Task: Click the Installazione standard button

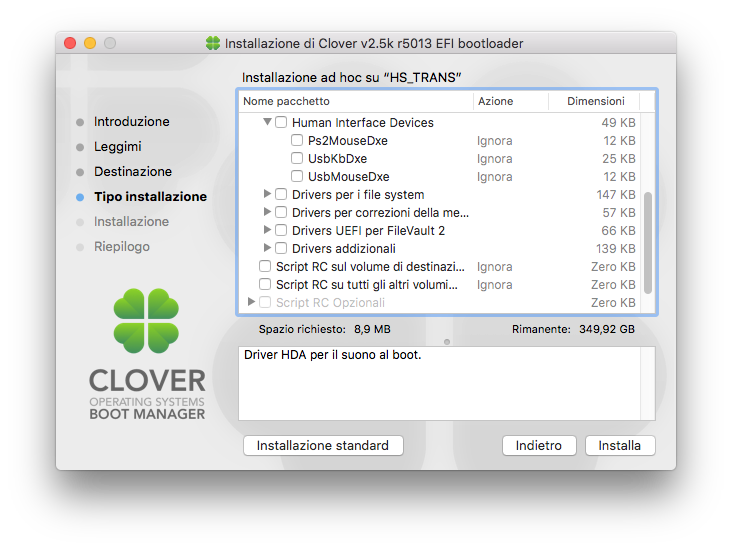Action: (x=323, y=445)
